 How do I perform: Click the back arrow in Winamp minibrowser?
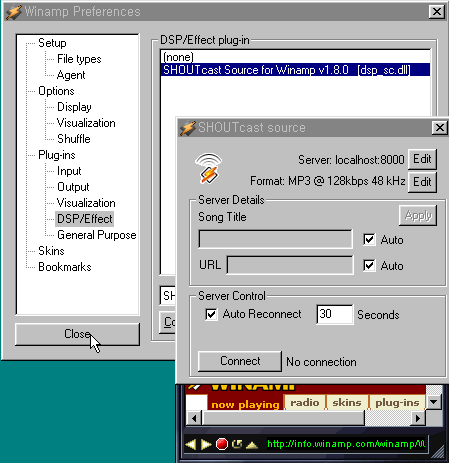191,444
